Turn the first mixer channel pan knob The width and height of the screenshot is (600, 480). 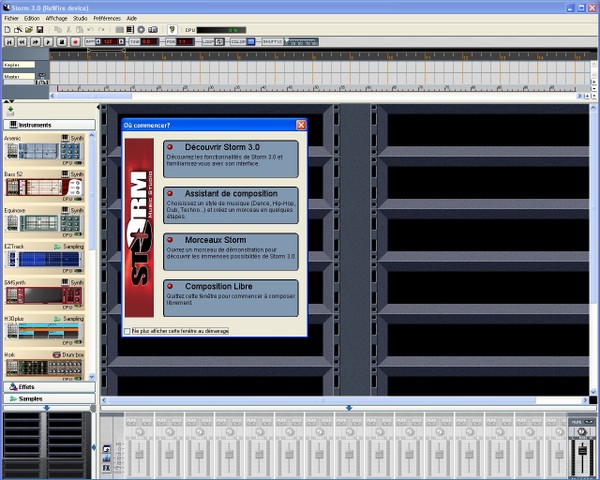139,432
